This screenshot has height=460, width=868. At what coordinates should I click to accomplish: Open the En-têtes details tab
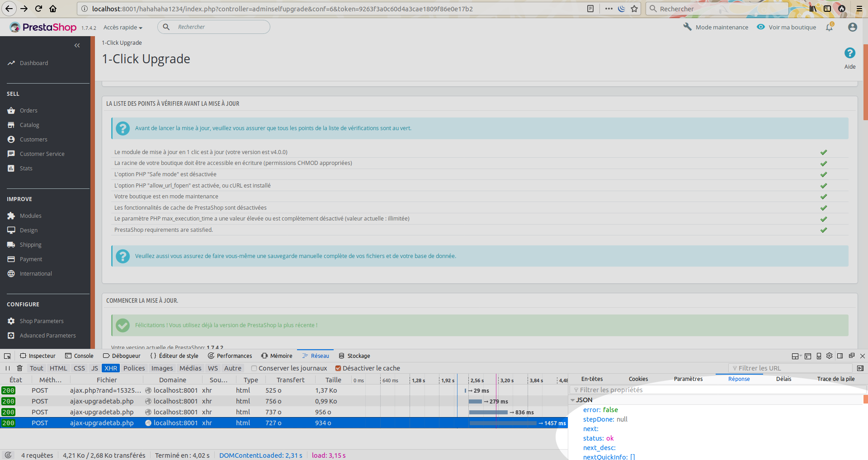(x=592, y=379)
